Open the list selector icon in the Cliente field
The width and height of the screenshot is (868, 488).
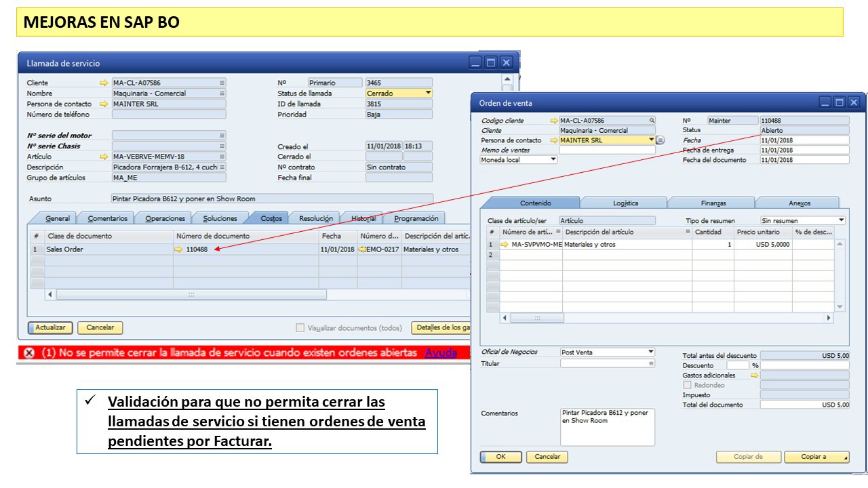point(222,83)
